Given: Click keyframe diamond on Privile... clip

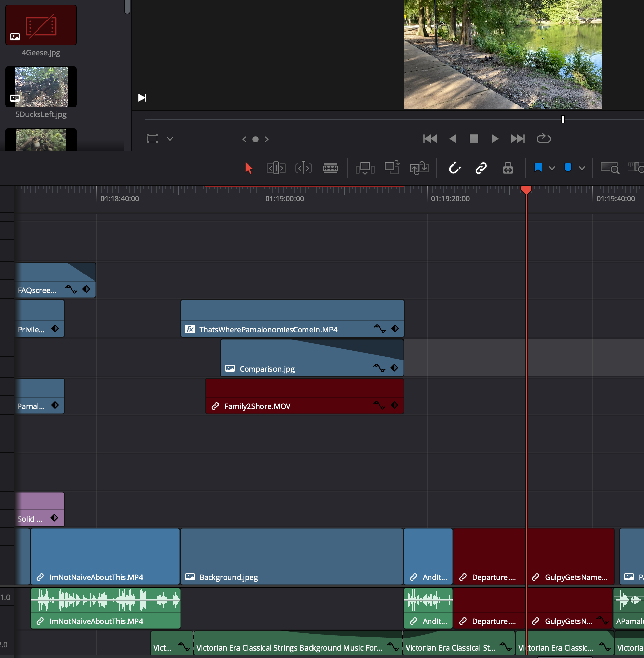Looking at the screenshot, I should pyautogui.click(x=55, y=329).
